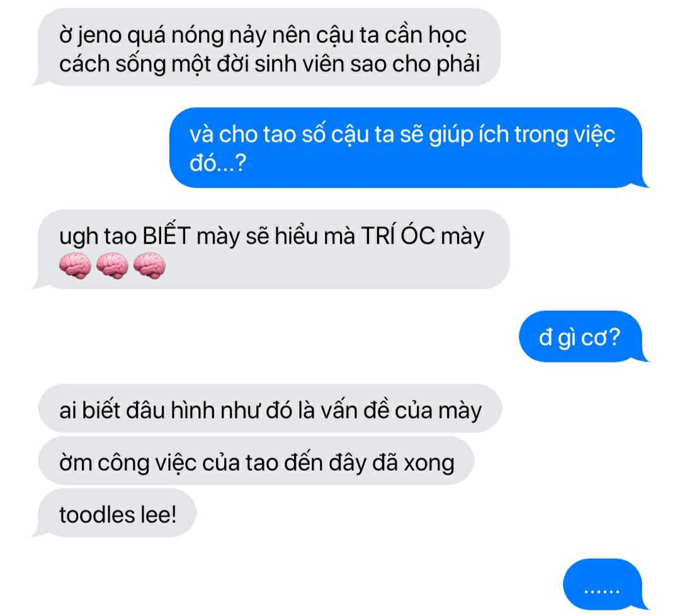Click the word 'toodles' in the last gray bubble
Screen dimensions: 680x616
[x=97, y=515]
